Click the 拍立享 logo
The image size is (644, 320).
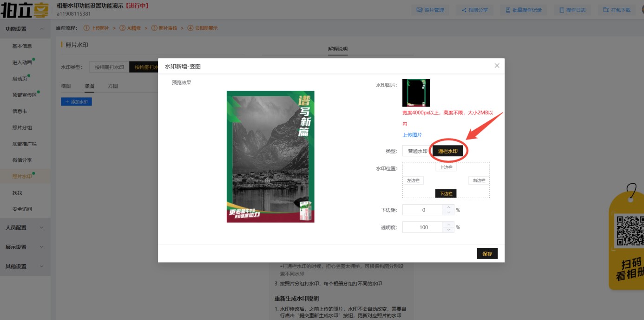pyautogui.click(x=25, y=10)
